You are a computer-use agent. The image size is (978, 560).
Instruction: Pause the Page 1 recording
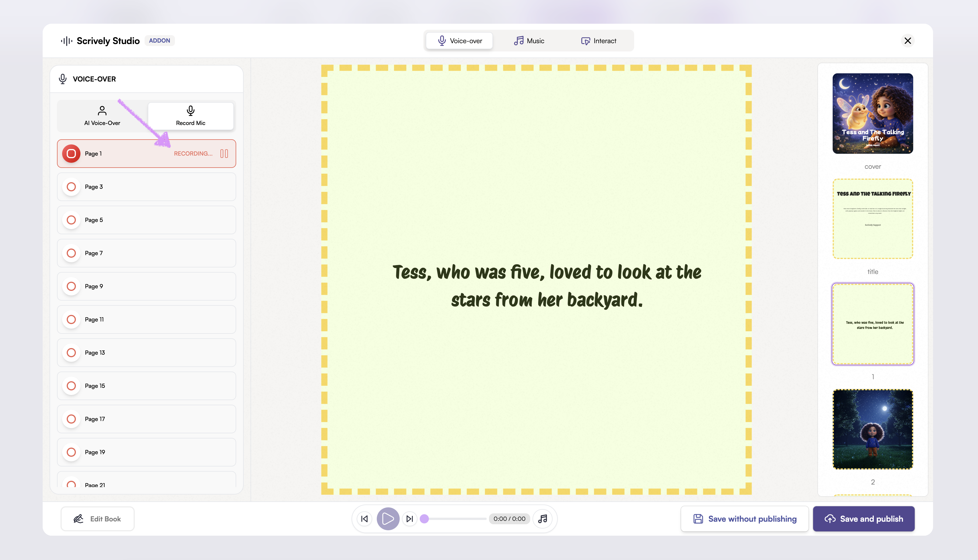coord(224,154)
